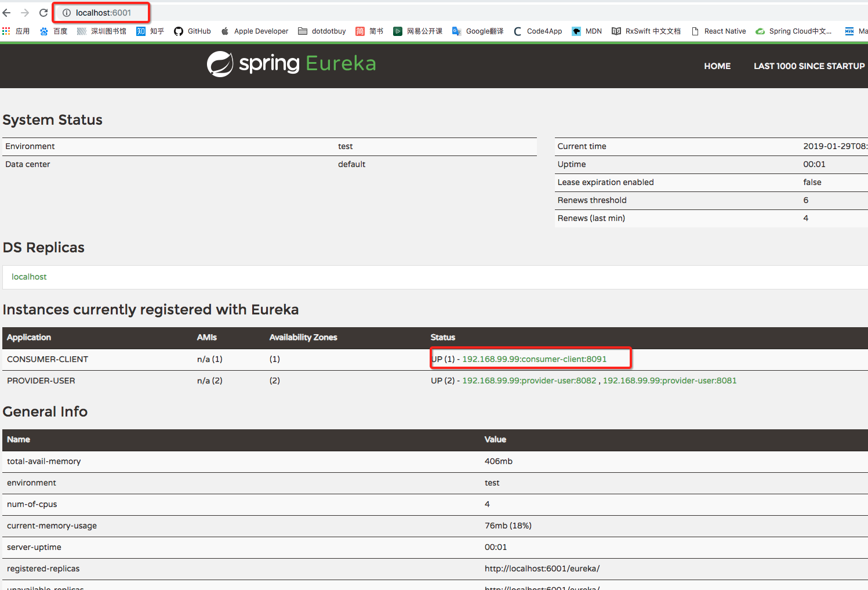Click the 406mb value

click(x=499, y=461)
